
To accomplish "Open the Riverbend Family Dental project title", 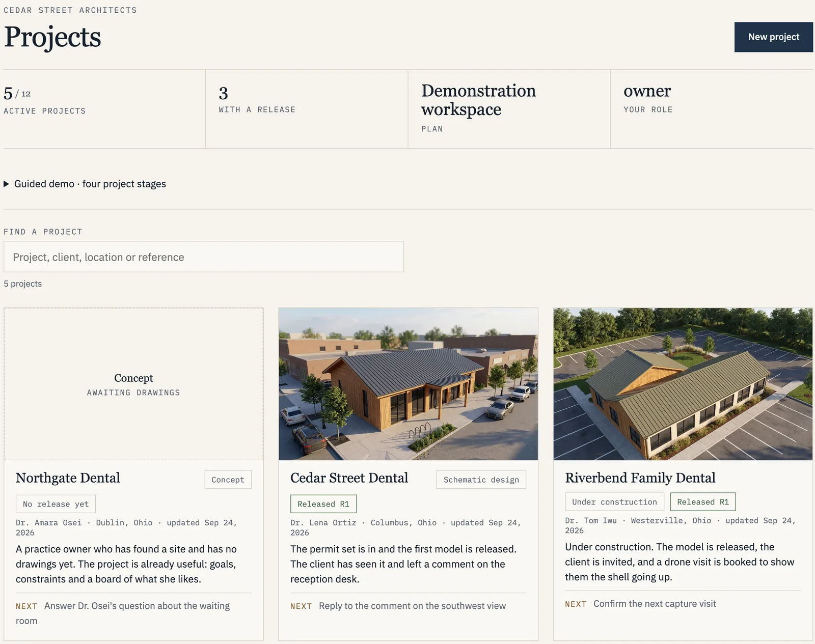I will [640, 478].
